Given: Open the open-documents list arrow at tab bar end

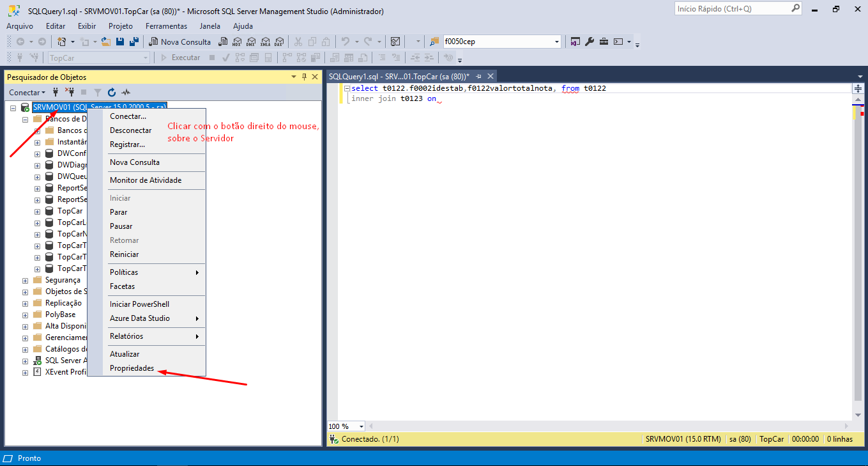Looking at the screenshot, I should (859, 76).
